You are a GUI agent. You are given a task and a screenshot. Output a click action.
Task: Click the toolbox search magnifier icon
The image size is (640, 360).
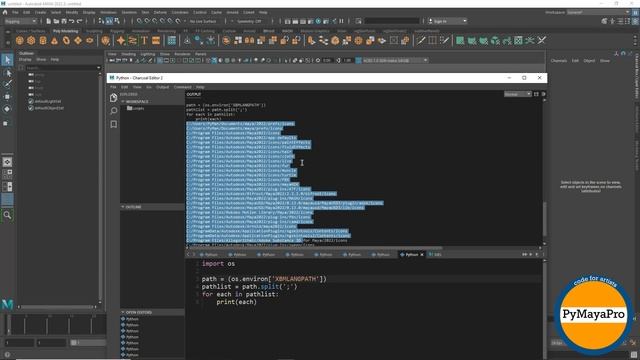tap(7, 215)
